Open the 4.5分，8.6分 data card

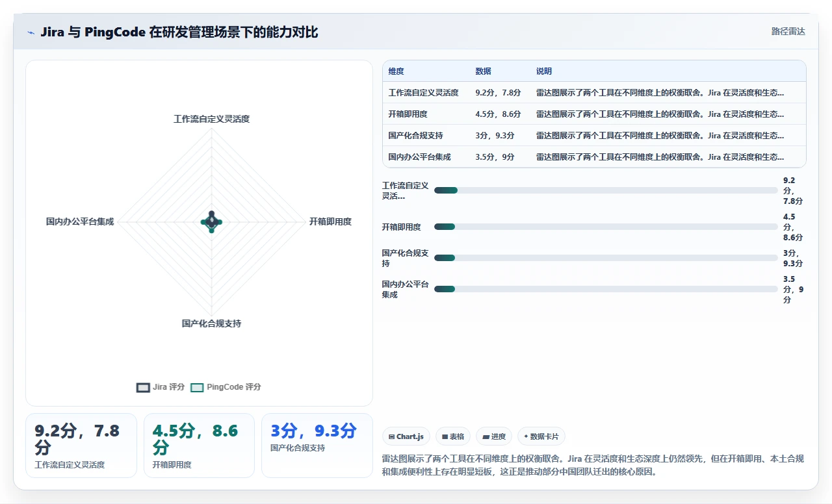point(199,446)
